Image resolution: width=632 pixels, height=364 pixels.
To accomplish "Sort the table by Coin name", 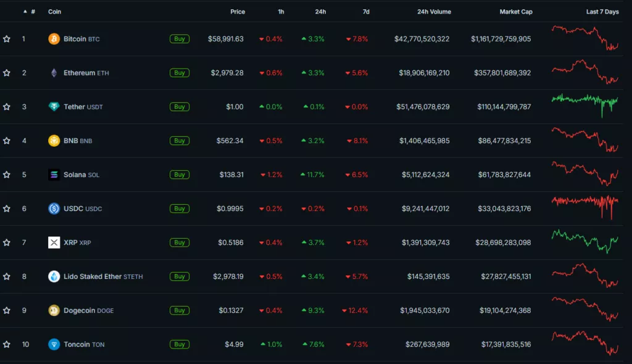I will coord(55,12).
